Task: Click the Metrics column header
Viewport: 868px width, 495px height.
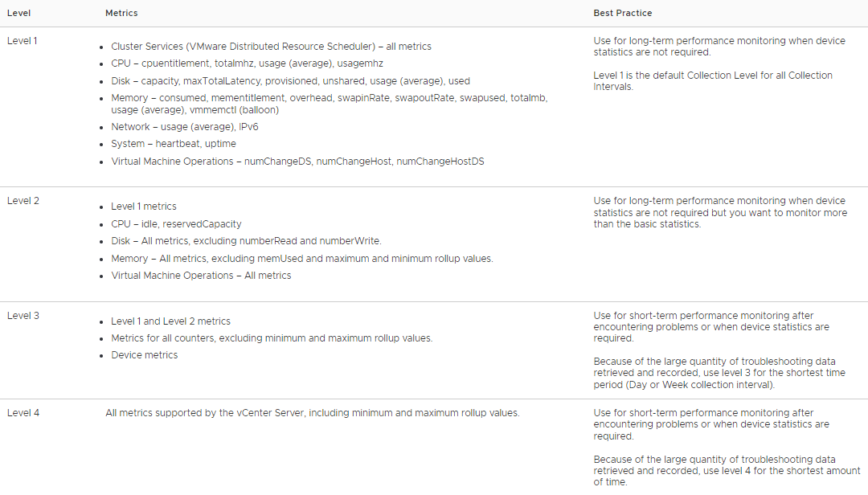Action: (121, 13)
